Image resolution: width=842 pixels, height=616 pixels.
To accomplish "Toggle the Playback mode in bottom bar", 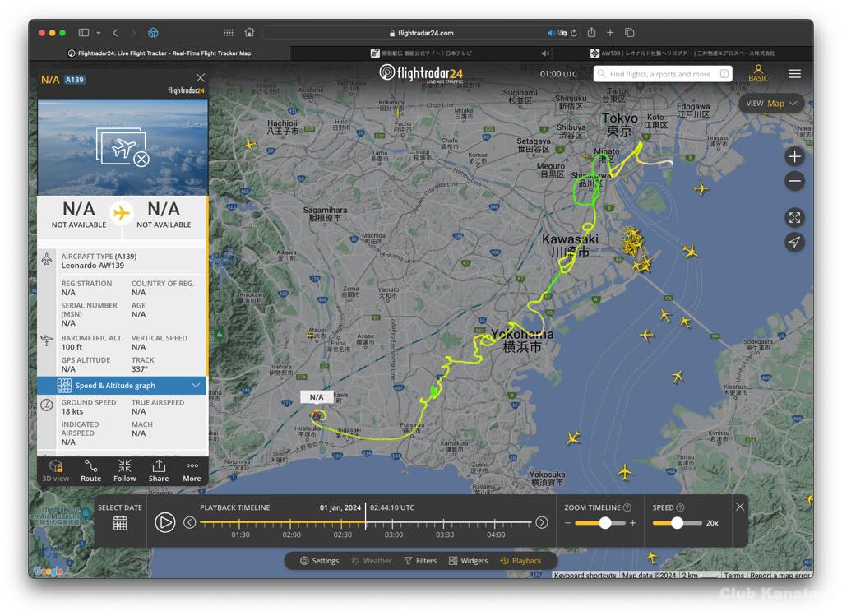I will pyautogui.click(x=520, y=561).
